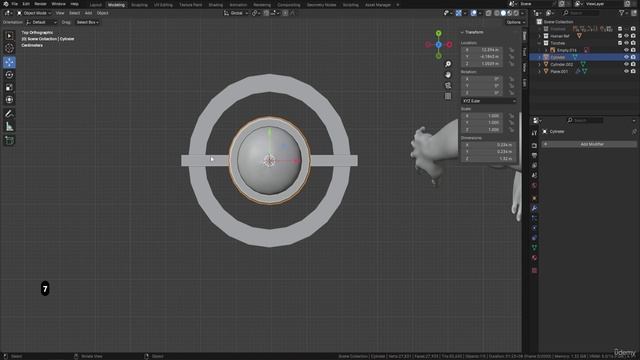Open the Object Mode dropdown
This screenshot has height=360, width=640.
pyautogui.click(x=34, y=13)
